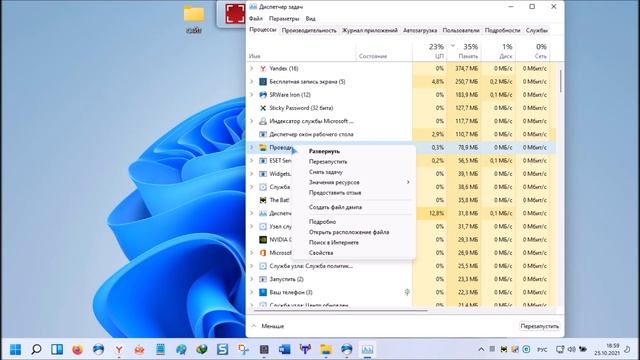The height and width of the screenshot is (360, 640).
Task: Expand the Запустить (2) process group
Action: tap(252, 279)
